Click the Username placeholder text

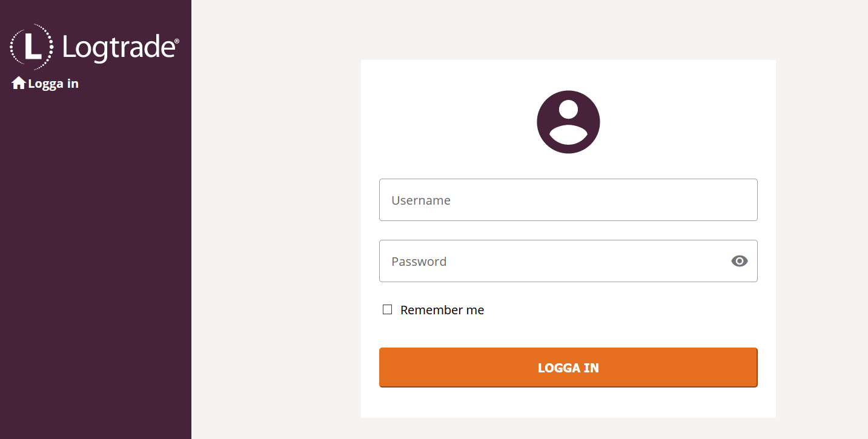click(421, 200)
